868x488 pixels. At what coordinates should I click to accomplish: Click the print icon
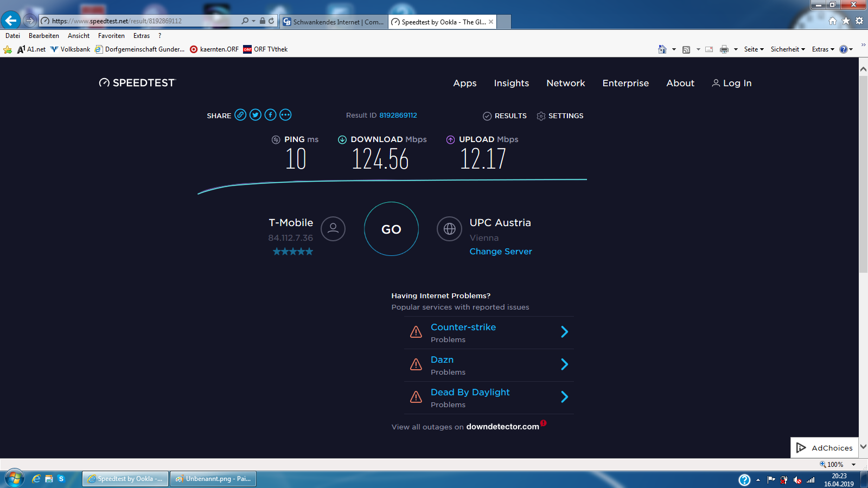(724, 49)
